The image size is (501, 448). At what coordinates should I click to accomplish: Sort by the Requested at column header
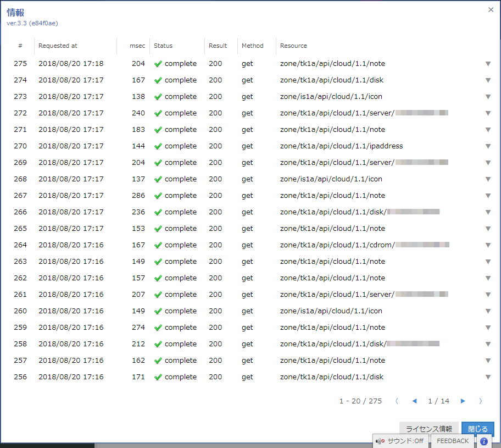[x=58, y=46]
